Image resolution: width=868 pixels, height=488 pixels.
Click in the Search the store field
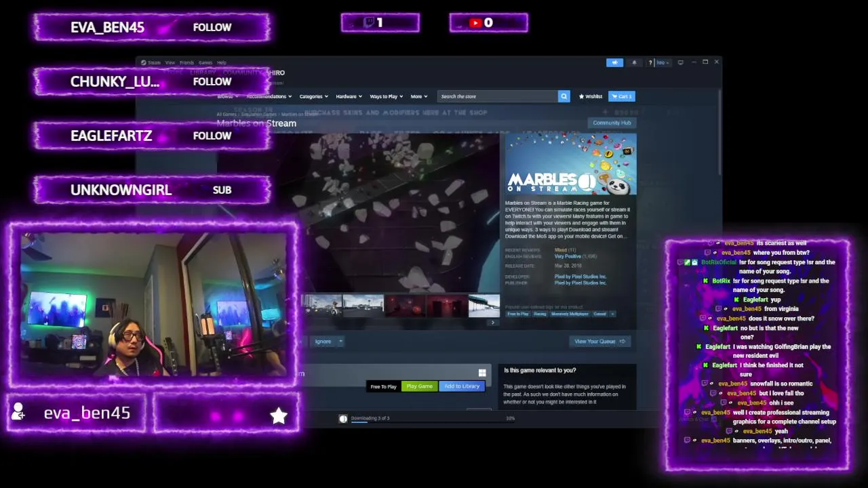498,96
